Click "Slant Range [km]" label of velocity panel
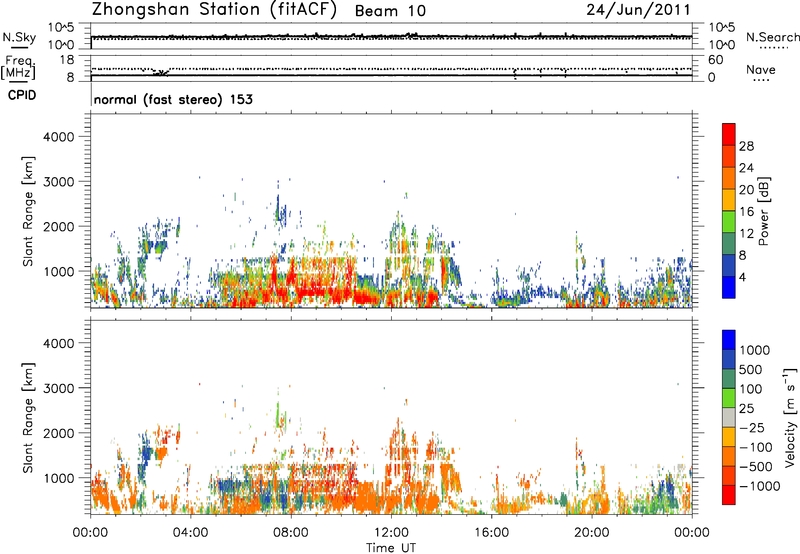The height and width of the screenshot is (554, 800). click(28, 417)
